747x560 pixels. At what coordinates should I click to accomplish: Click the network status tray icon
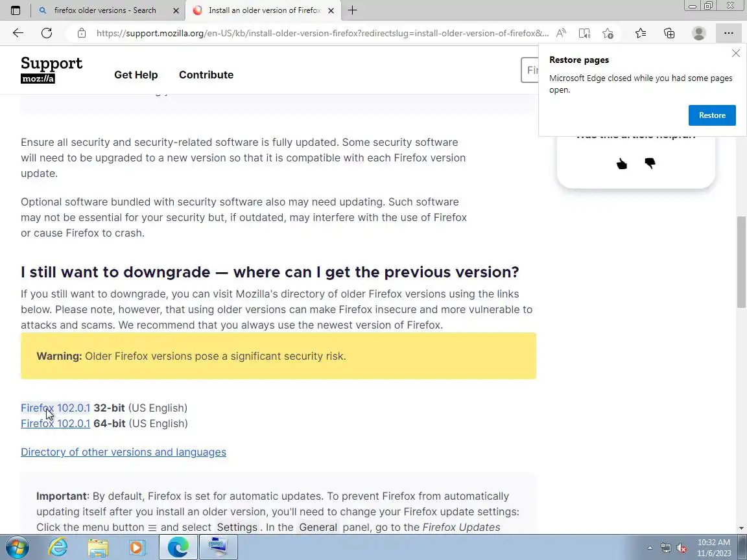[x=665, y=548]
